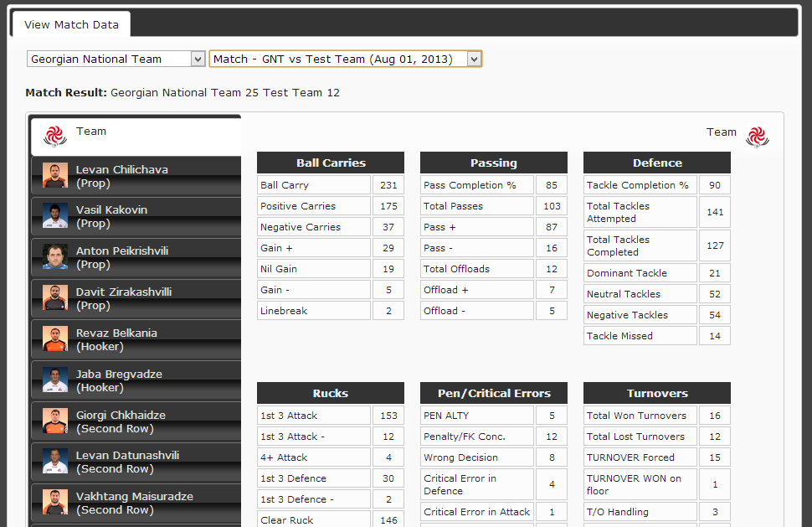Click the Passing section header
The image size is (812, 527).
click(x=494, y=163)
